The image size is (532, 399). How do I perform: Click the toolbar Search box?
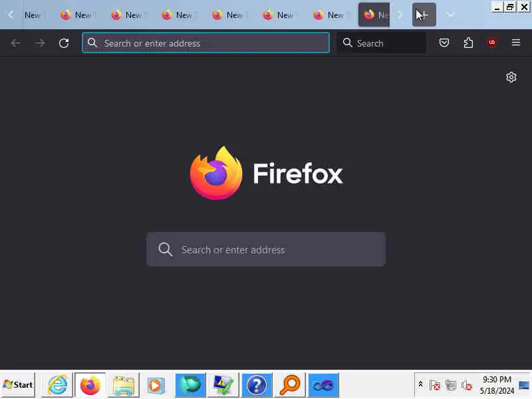(382, 43)
